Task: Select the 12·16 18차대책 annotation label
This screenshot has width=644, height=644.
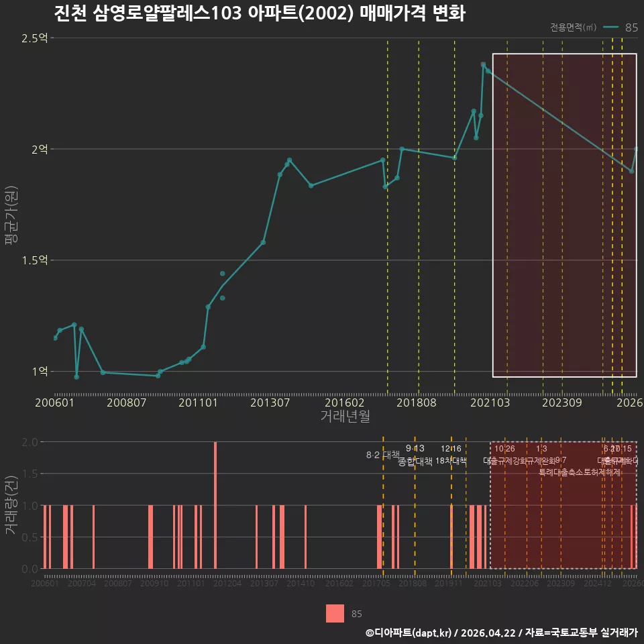Action: tap(451, 455)
